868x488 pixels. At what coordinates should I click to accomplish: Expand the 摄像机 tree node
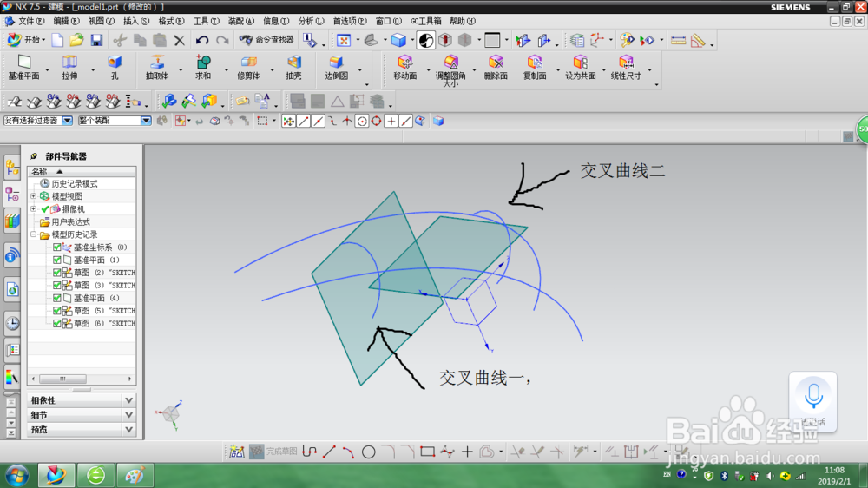33,208
